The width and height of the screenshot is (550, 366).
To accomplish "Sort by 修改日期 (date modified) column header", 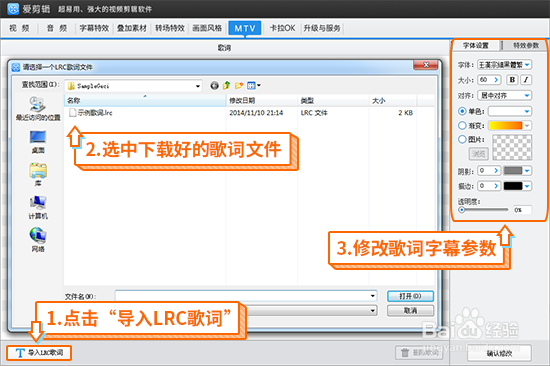I will click(x=262, y=100).
